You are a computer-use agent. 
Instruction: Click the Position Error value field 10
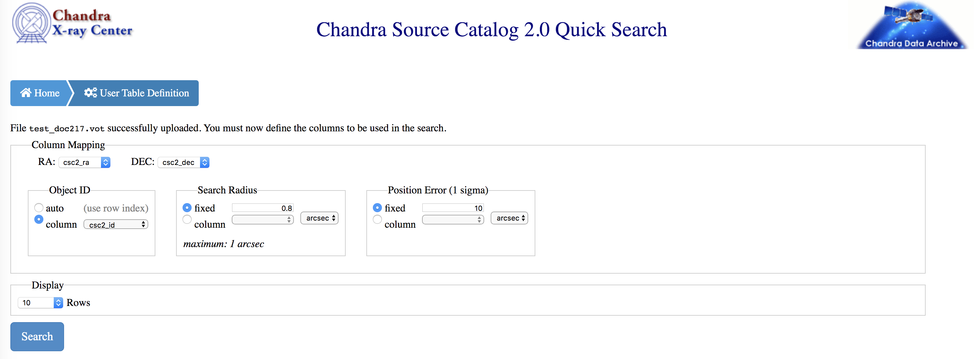coord(453,208)
